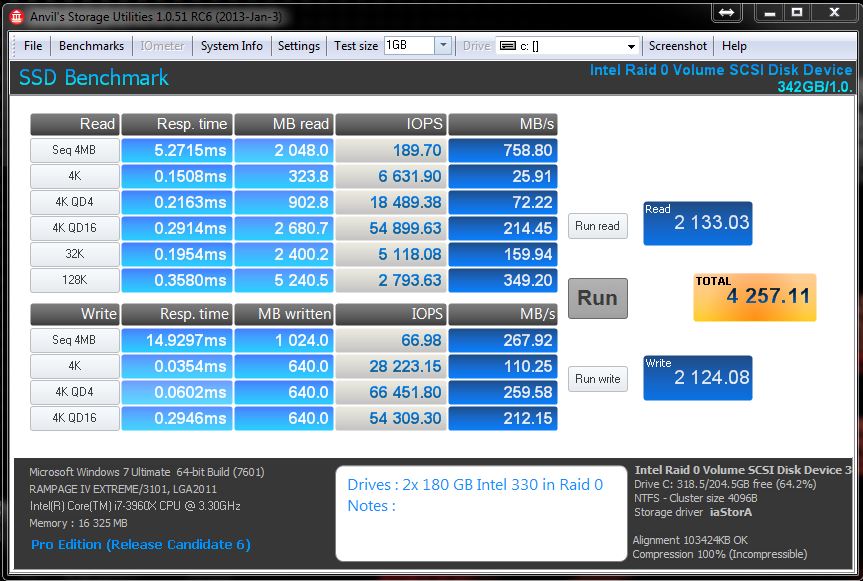Click the 14.9297ms response time cell
Screen dimensions: 863x581
point(177,340)
